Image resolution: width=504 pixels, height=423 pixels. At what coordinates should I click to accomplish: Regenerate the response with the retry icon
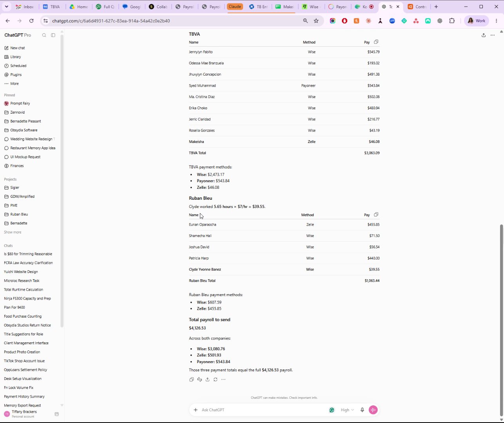point(216,380)
